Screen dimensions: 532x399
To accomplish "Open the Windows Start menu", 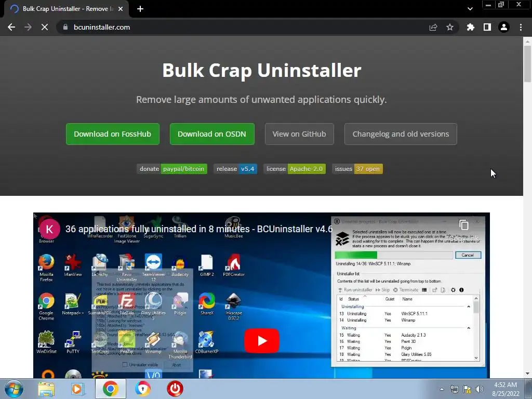I will (14, 389).
